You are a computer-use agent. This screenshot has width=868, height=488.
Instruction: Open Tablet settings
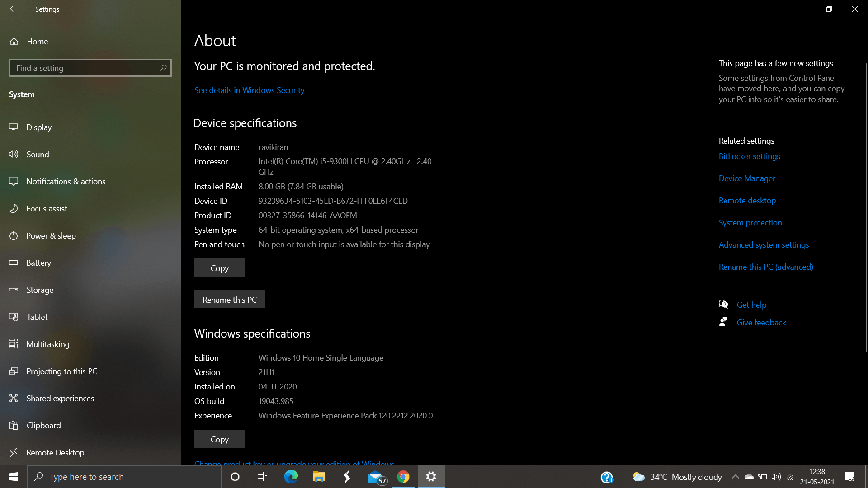click(90, 317)
